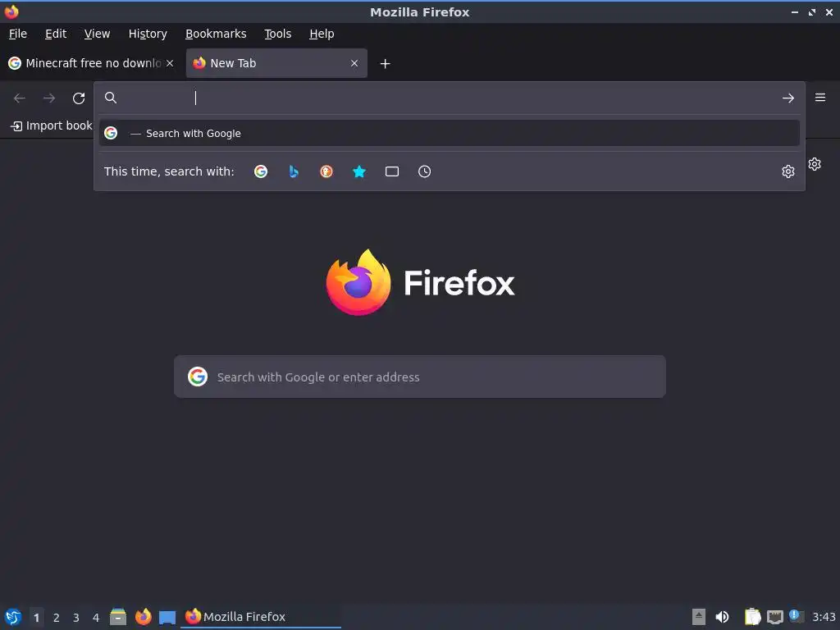Switch to workspace 3
Screen dimensions: 840x630
click(76, 618)
